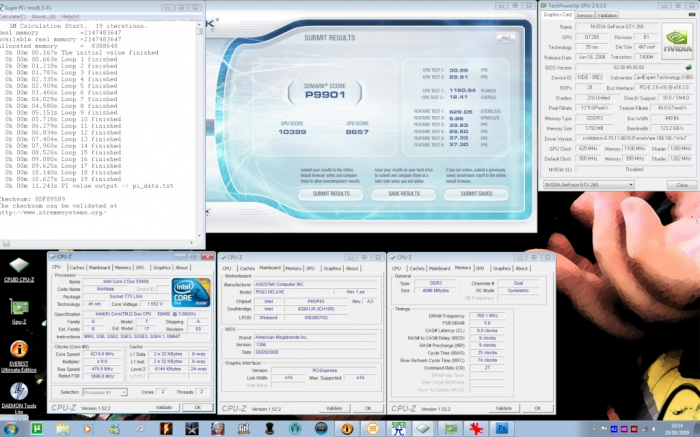Open CPU tab in the CPU-Z memory window

coord(396,268)
